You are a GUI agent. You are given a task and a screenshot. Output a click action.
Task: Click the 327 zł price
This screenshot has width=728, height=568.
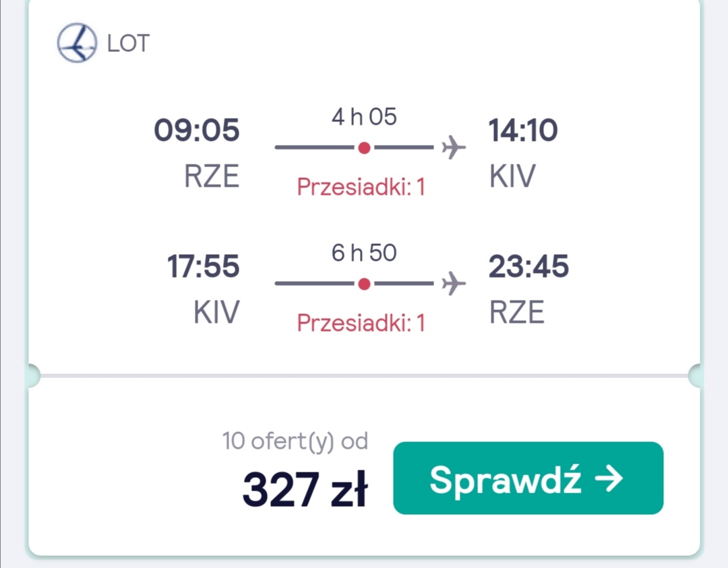click(305, 489)
